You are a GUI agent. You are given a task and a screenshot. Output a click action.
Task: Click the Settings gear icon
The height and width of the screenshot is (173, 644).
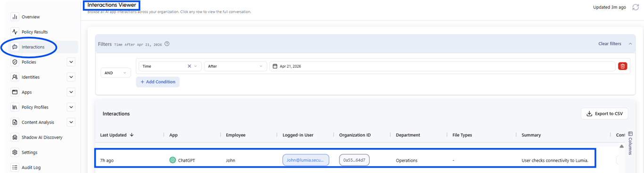[x=15, y=152]
